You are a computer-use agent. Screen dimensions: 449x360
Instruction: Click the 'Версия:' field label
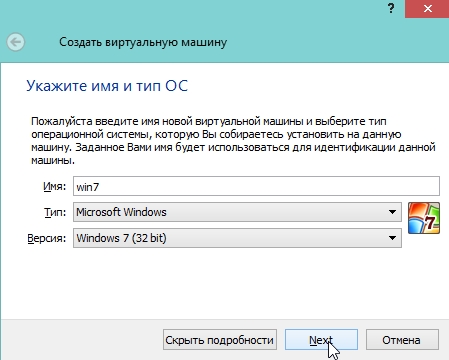[x=47, y=238]
